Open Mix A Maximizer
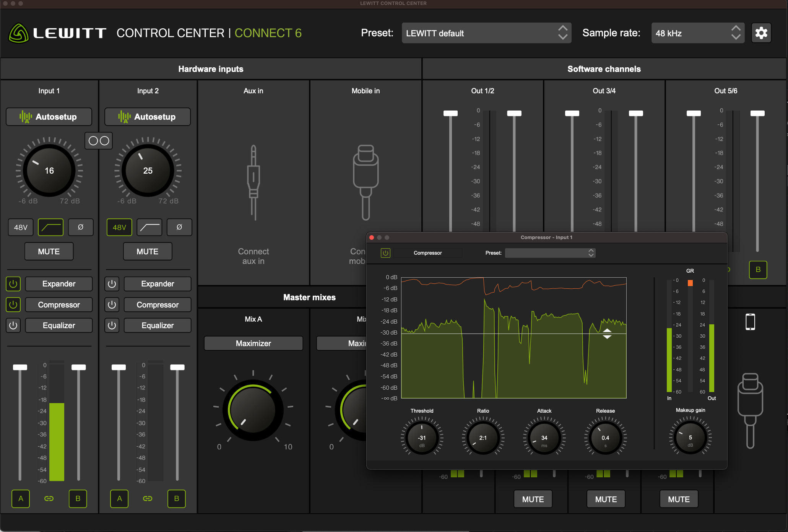 [x=253, y=343]
